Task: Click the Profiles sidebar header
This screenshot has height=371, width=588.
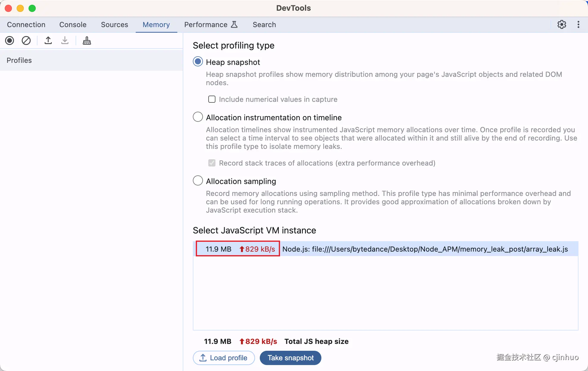Action: click(x=19, y=60)
